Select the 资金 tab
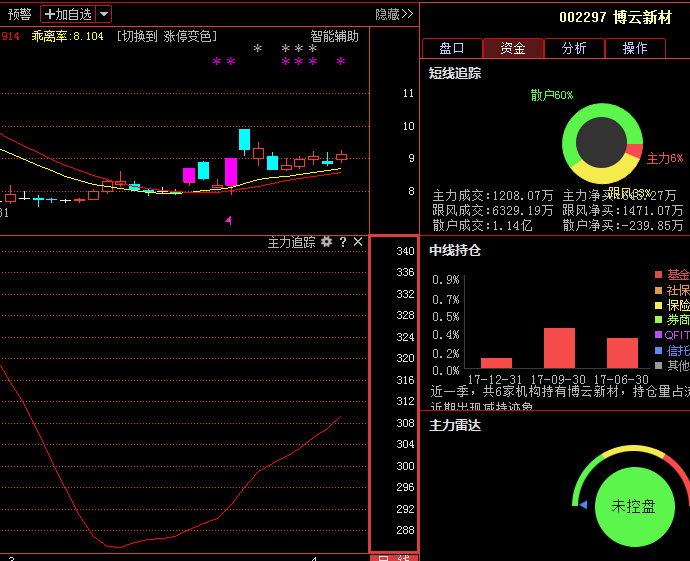 tap(513, 48)
